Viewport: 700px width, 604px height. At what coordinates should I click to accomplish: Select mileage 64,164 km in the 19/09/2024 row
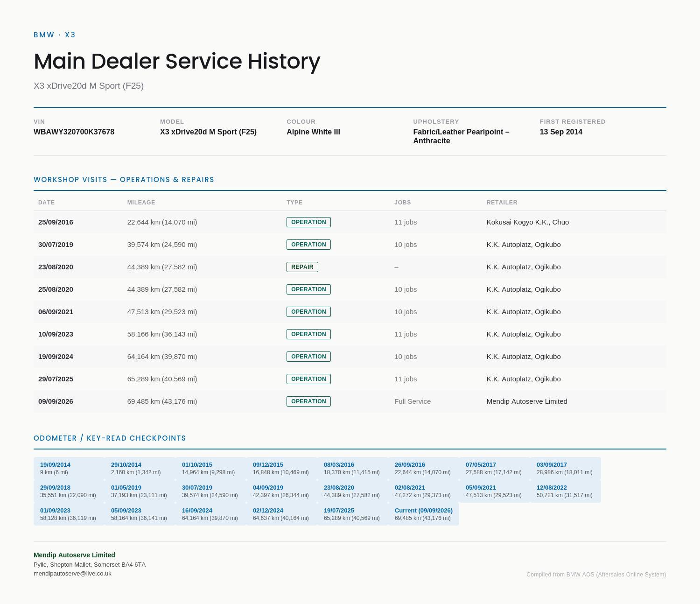coord(162,357)
